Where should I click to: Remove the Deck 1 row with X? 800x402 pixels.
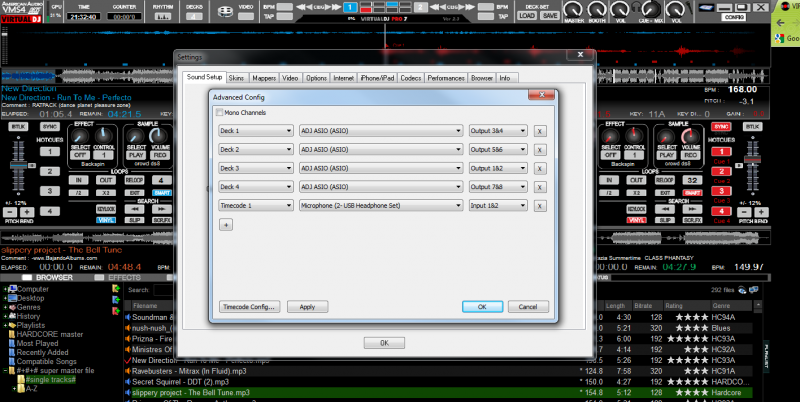tap(540, 131)
